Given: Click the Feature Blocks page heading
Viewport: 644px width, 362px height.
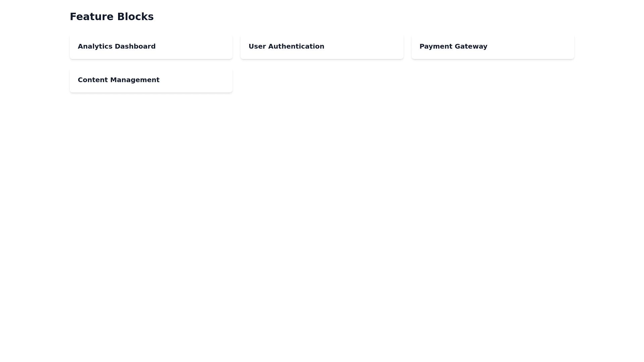Looking at the screenshot, I should tap(112, 17).
